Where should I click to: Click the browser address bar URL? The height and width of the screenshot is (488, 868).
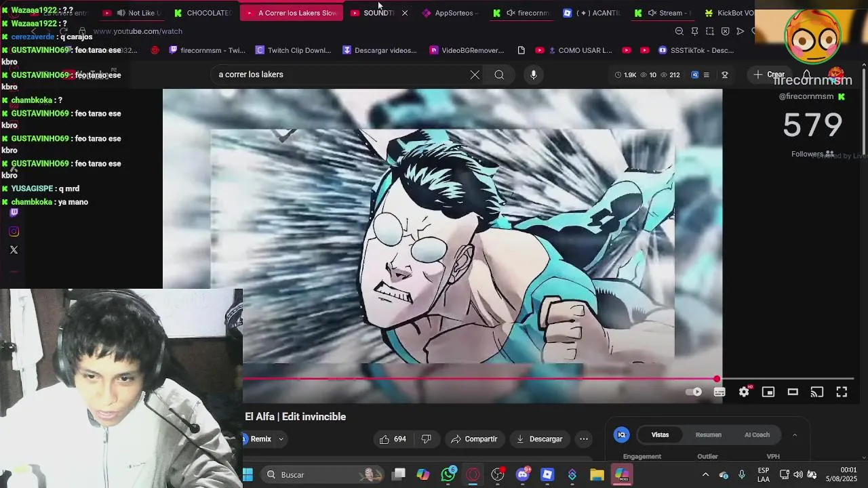click(138, 31)
